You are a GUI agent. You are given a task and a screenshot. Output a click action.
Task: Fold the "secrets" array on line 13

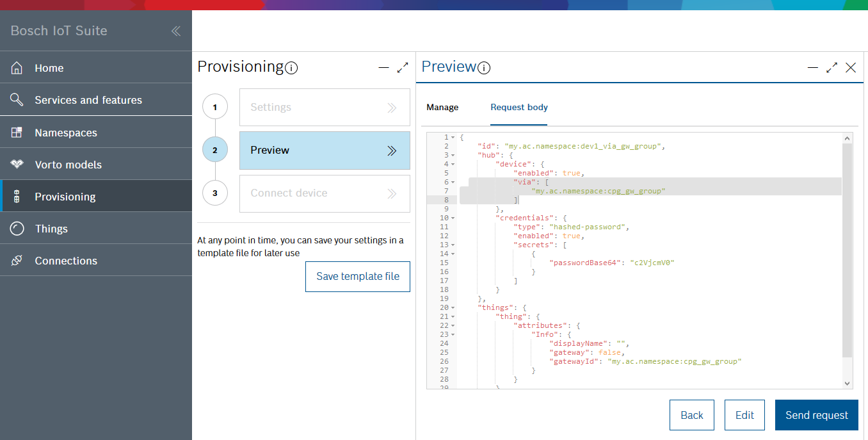[453, 245]
